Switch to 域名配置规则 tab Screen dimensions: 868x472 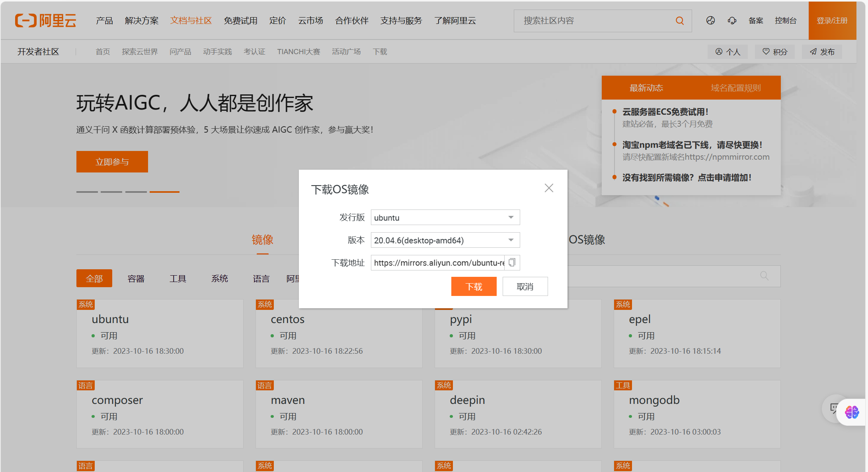735,88
